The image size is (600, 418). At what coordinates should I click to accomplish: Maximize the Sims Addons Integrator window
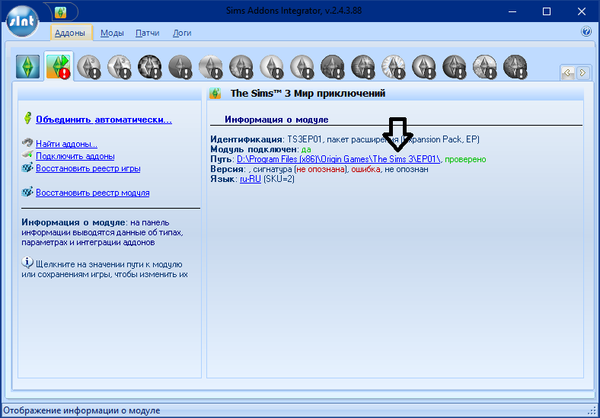point(547,11)
